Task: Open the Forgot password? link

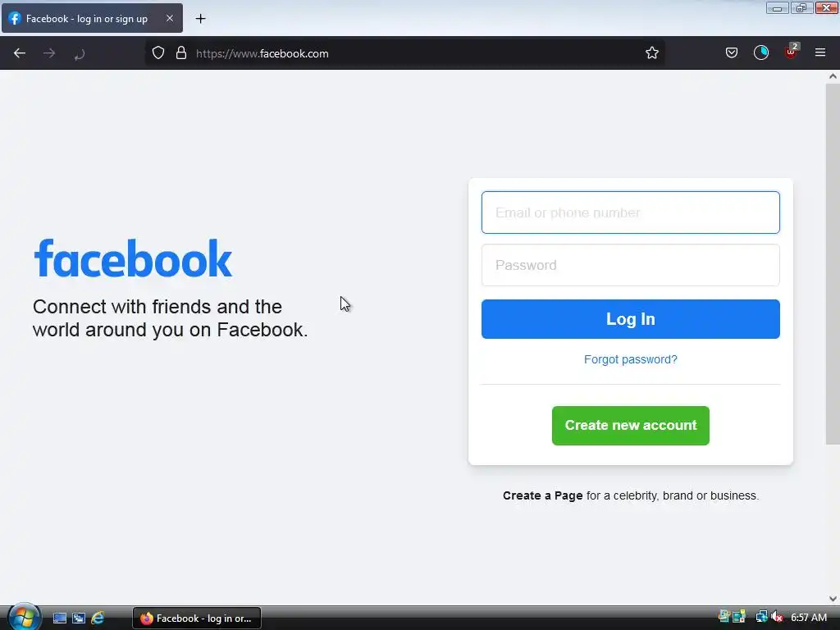Action: [x=631, y=359]
